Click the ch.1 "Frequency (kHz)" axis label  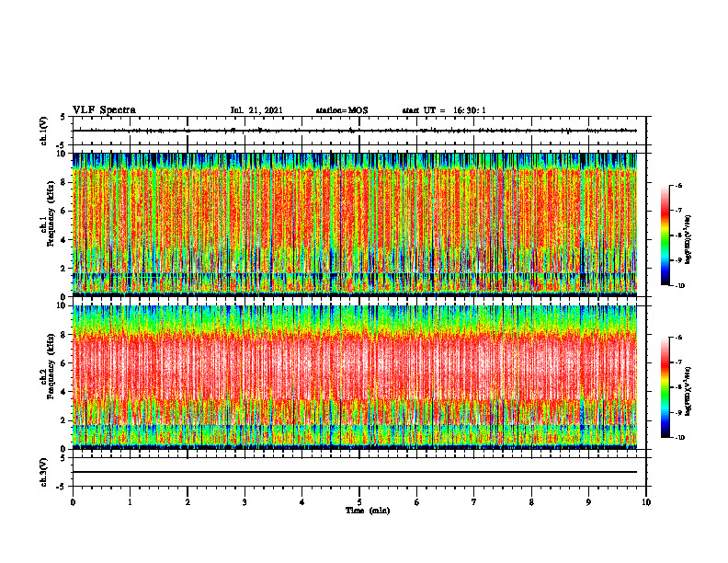pyautogui.click(x=51, y=213)
